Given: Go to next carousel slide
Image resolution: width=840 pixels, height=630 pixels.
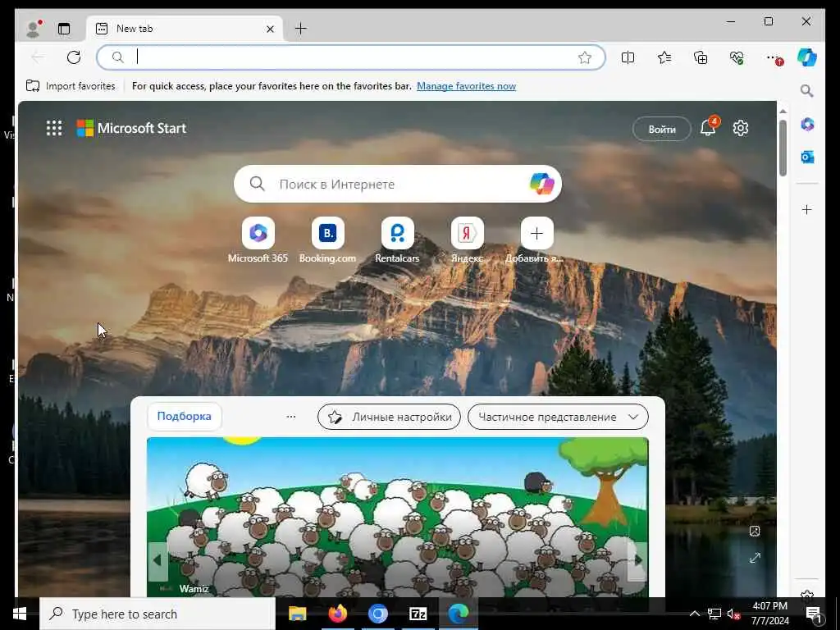Looking at the screenshot, I should (637, 560).
